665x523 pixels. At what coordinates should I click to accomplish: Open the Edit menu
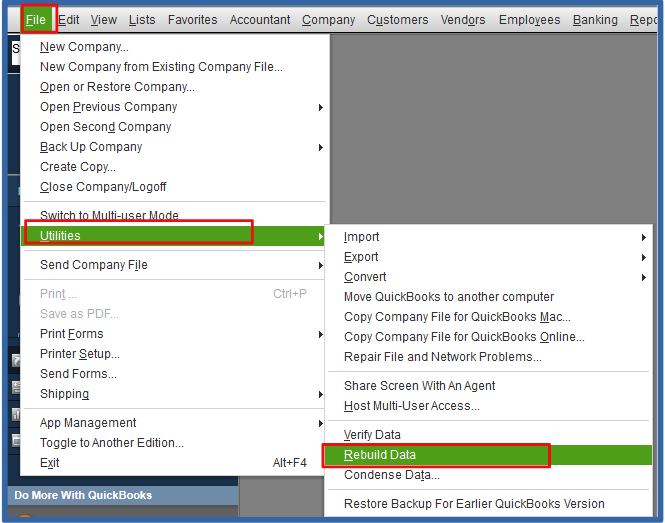click(69, 20)
